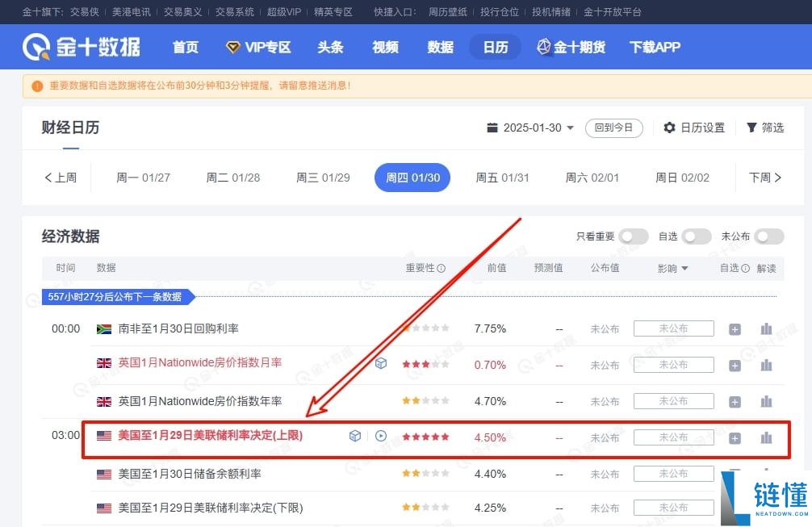Open 交易侠 link in top bar
Screen dimensions: 812x527
coord(85,12)
